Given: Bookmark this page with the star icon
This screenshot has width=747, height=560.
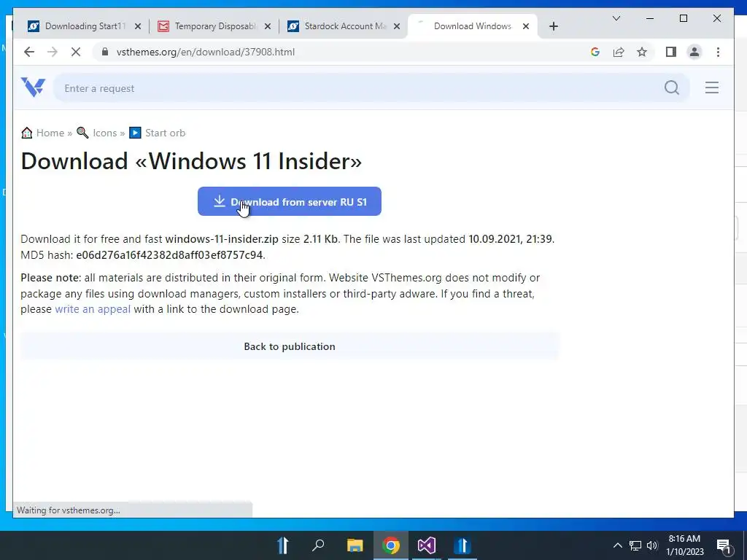Looking at the screenshot, I should (642, 52).
